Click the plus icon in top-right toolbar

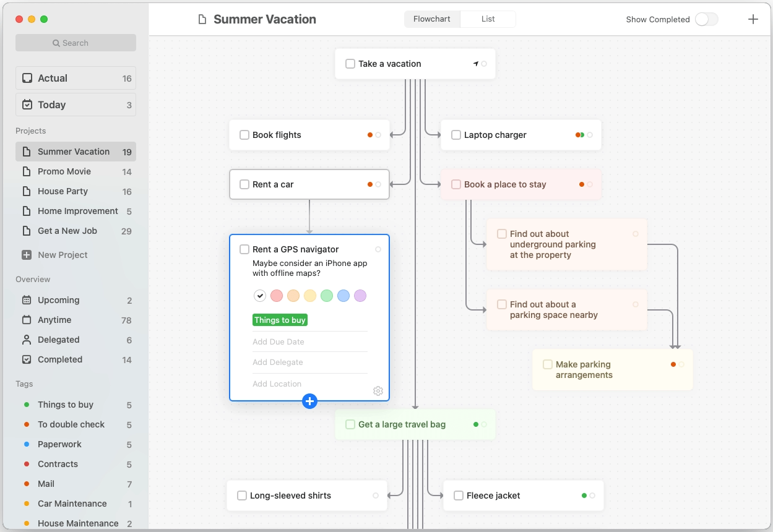coord(753,19)
